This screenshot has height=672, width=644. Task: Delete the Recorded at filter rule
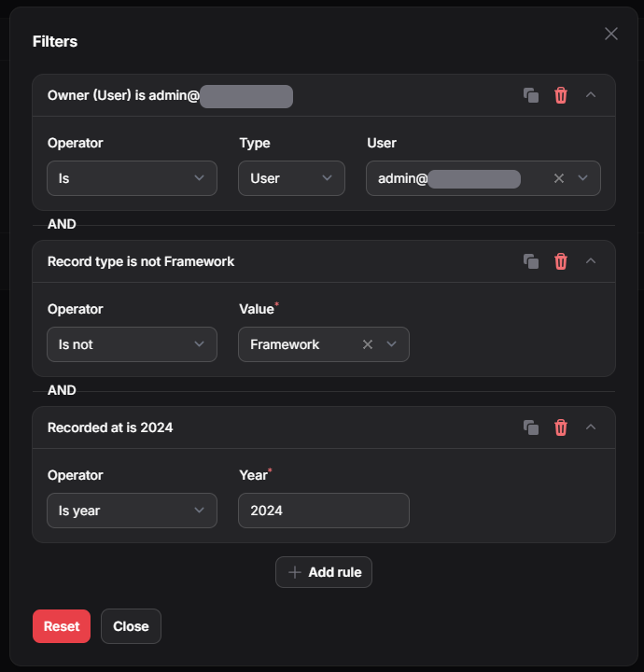click(x=561, y=427)
